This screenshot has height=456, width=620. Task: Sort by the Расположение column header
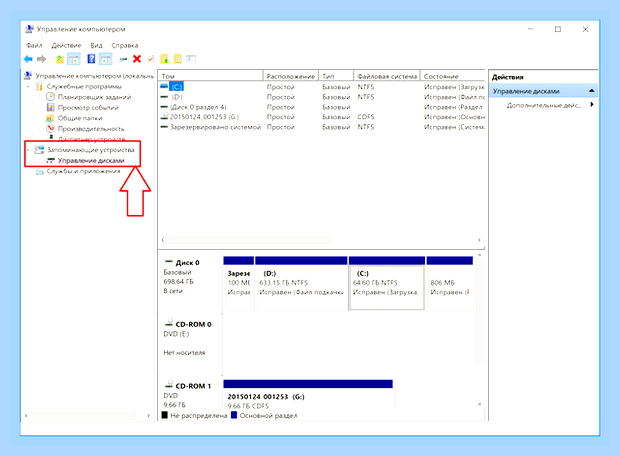tap(291, 76)
